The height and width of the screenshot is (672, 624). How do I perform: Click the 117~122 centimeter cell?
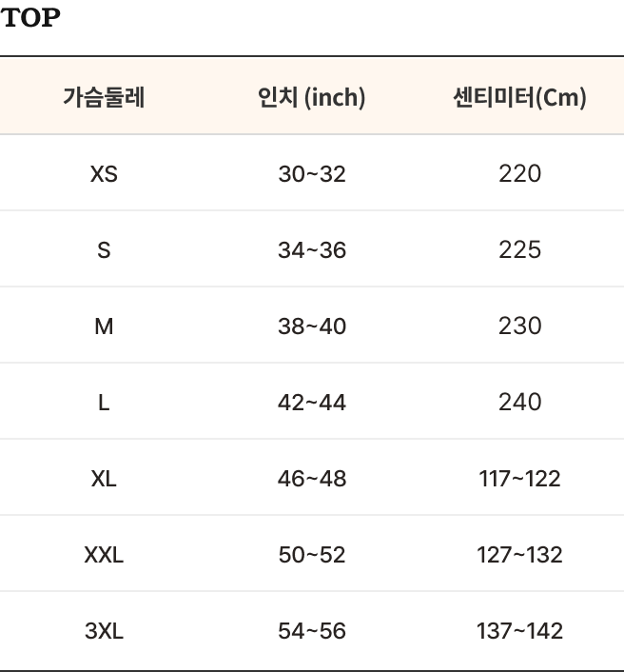[x=519, y=478]
